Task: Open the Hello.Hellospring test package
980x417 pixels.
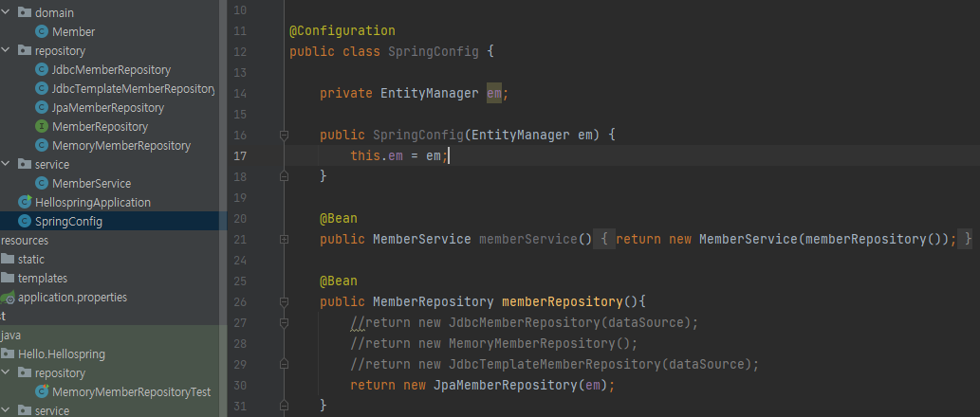Action: (62, 354)
